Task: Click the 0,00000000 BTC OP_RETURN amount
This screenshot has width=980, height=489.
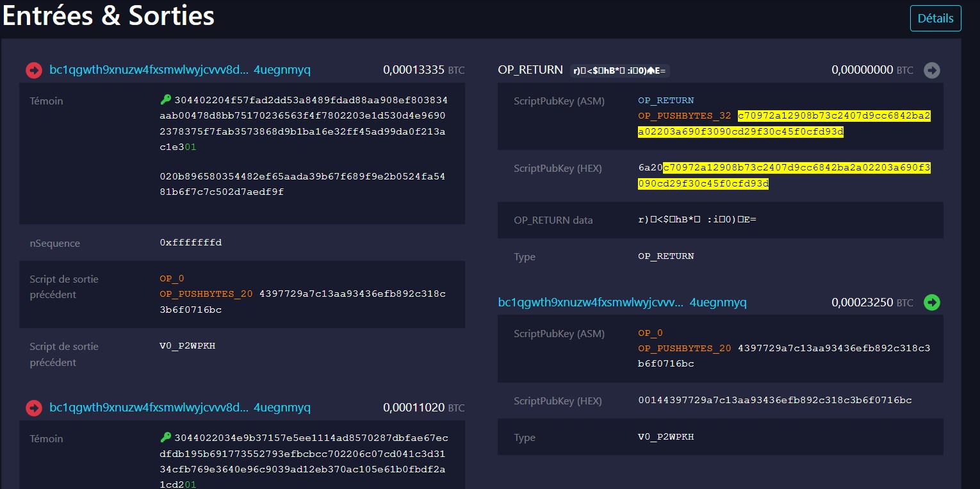Action: click(x=872, y=70)
